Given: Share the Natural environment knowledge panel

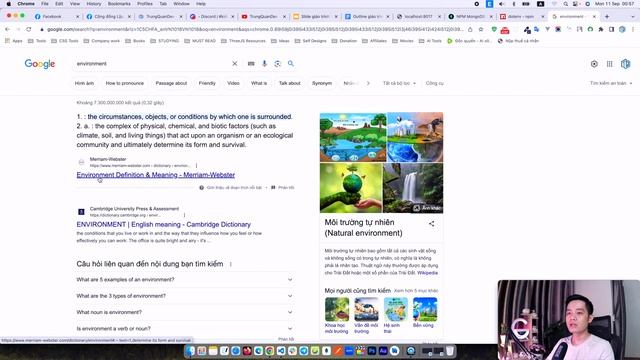Looking at the screenshot, I should [x=431, y=224].
